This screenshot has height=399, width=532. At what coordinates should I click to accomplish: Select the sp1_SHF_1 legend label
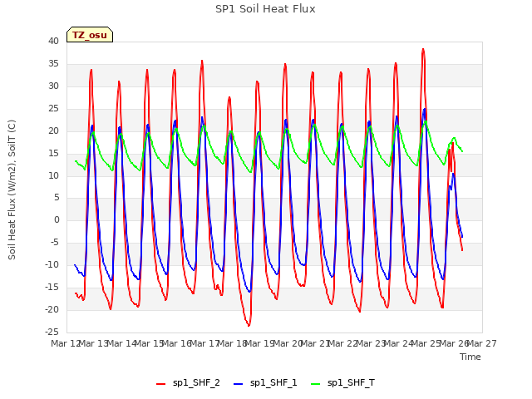click(x=273, y=382)
